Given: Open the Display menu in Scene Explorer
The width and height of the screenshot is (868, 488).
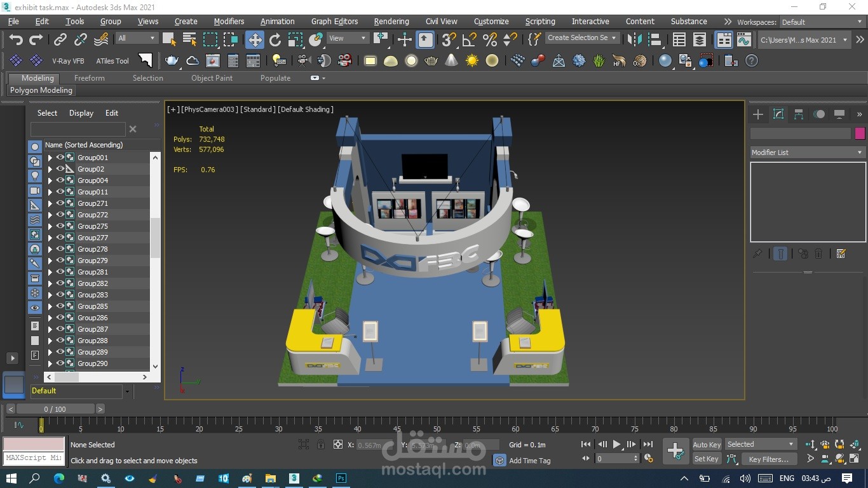Looking at the screenshot, I should pyautogui.click(x=81, y=113).
